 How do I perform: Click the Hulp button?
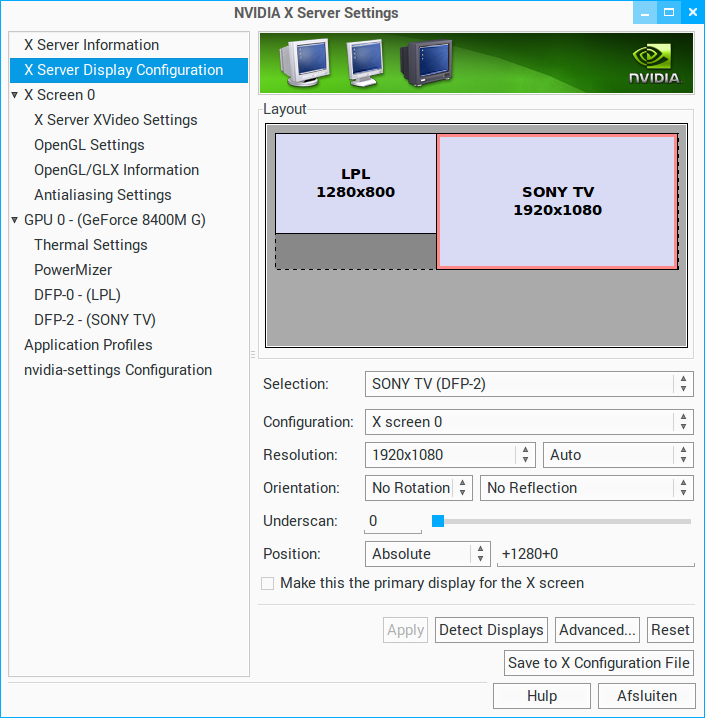pos(542,696)
